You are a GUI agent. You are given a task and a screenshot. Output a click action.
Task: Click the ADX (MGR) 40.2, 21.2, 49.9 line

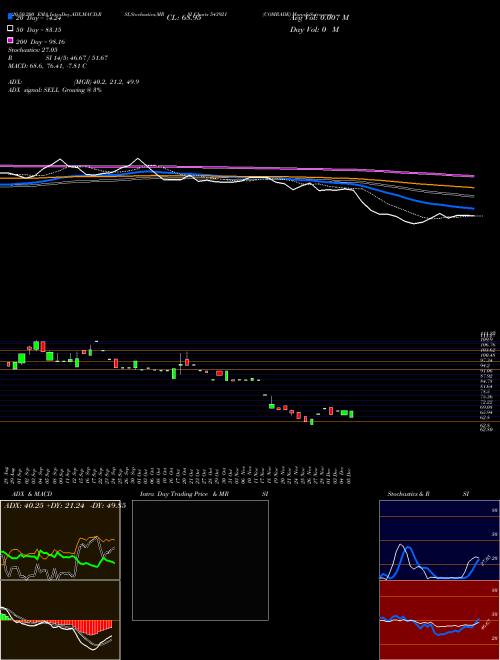click(73, 82)
